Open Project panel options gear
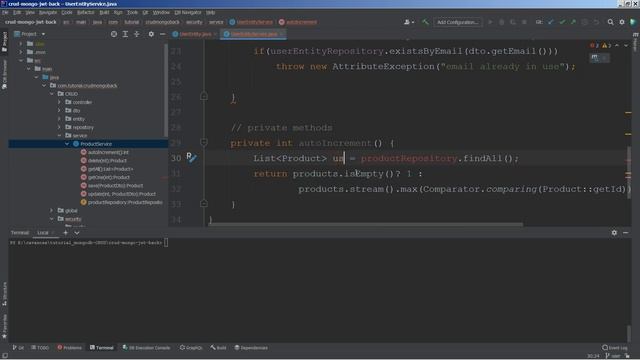 click(x=151, y=34)
